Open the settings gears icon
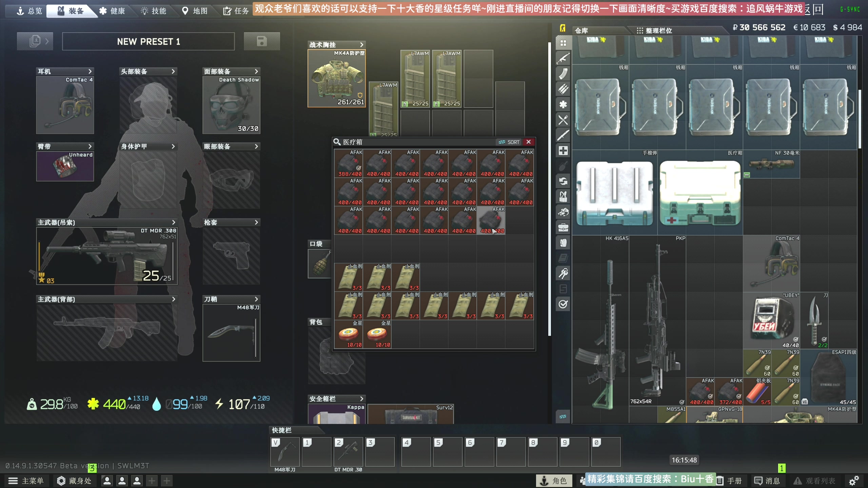 (x=854, y=481)
